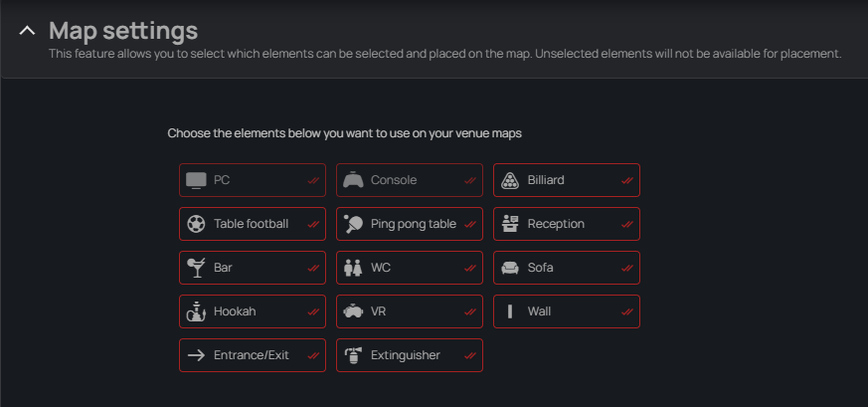The height and width of the screenshot is (407, 868).
Task: Click the VR headset icon
Action: (353, 311)
